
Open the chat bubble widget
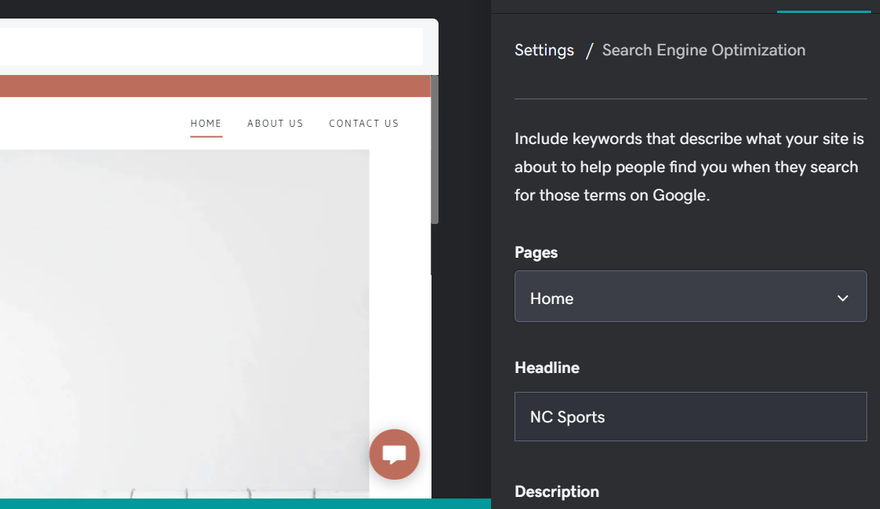[x=394, y=454]
